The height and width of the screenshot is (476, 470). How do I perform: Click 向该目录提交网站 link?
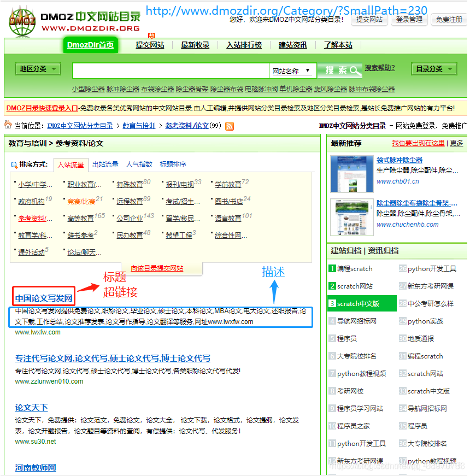coord(157,268)
